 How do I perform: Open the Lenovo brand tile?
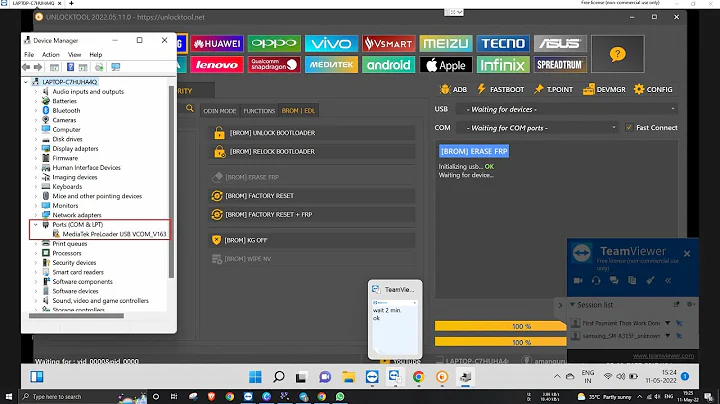[217, 65]
